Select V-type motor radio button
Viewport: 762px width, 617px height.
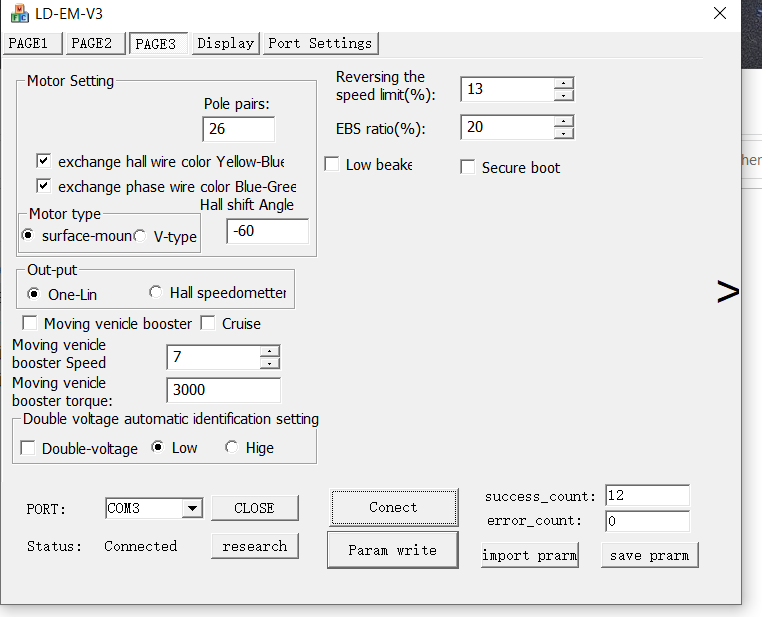141,237
